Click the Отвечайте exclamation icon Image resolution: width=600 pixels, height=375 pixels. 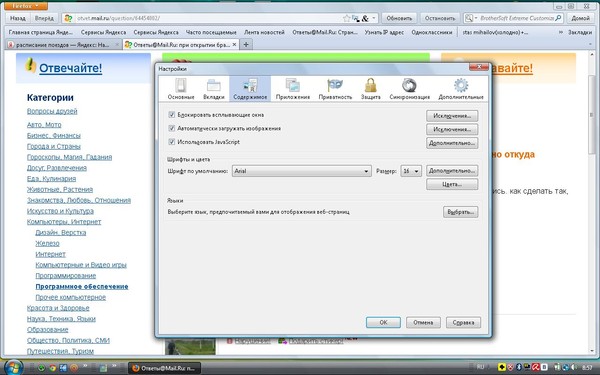[30, 65]
